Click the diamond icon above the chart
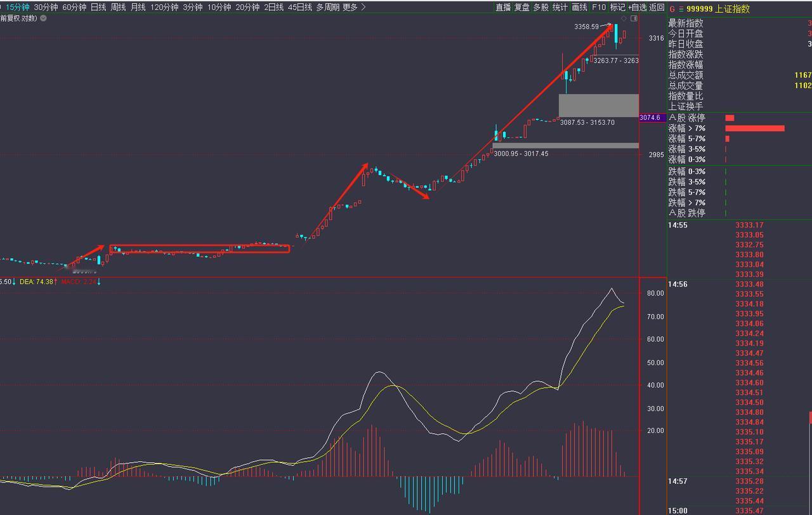This screenshot has height=515, width=812. 624,19
